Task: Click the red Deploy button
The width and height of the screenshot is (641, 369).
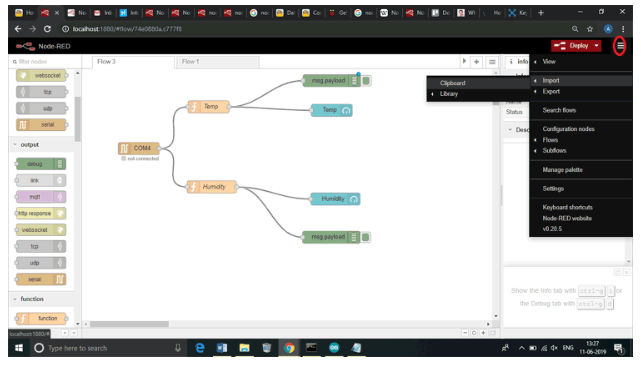Action: [572, 46]
